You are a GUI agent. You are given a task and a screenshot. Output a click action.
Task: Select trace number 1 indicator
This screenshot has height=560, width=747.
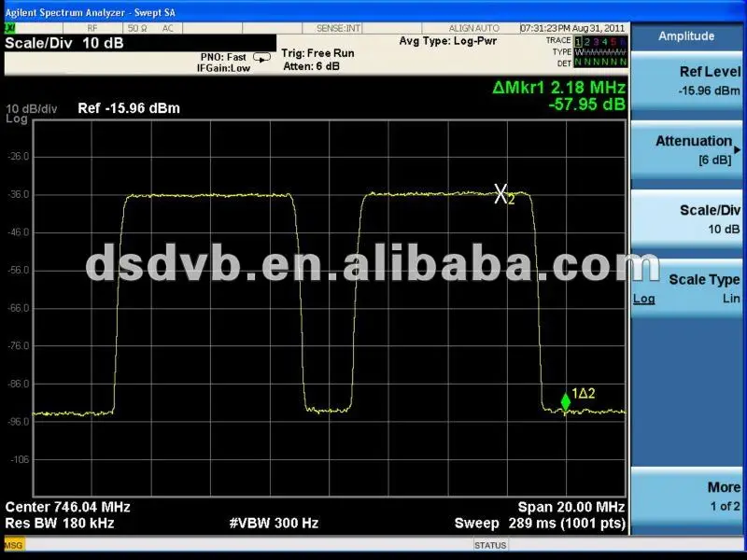click(x=579, y=41)
